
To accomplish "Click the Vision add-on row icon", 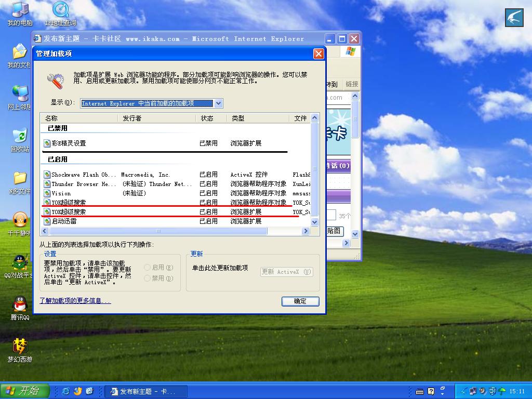I will pos(47,193).
